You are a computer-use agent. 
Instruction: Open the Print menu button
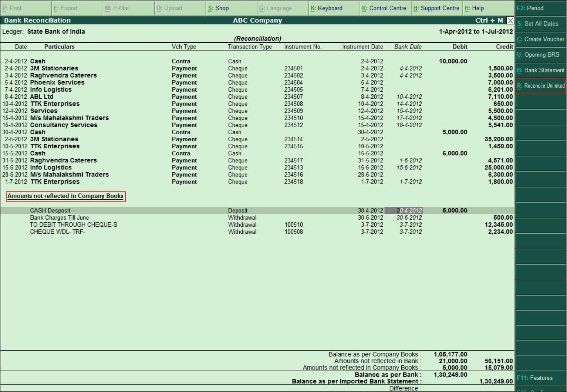pos(26,8)
